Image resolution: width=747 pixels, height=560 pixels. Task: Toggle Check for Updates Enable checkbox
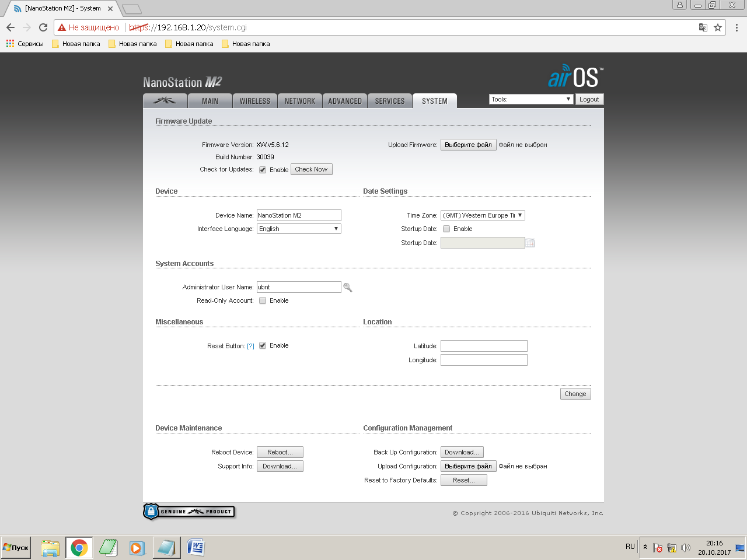coord(263,170)
